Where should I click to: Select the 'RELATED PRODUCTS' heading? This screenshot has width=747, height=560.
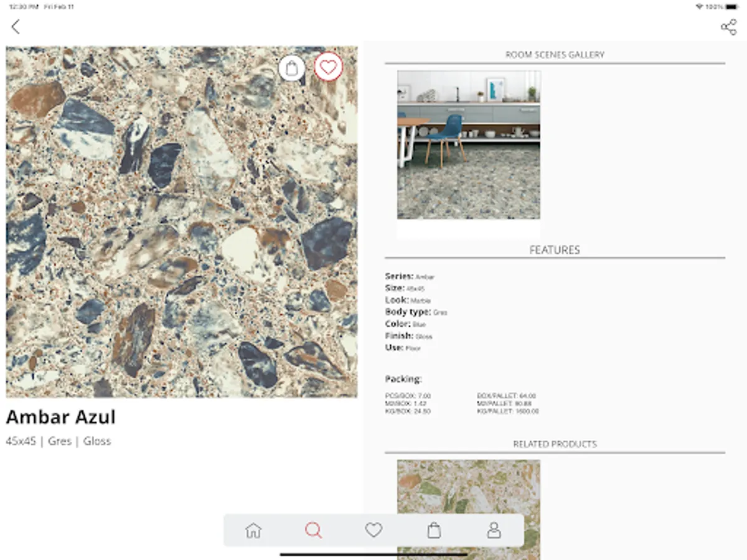tap(555, 444)
